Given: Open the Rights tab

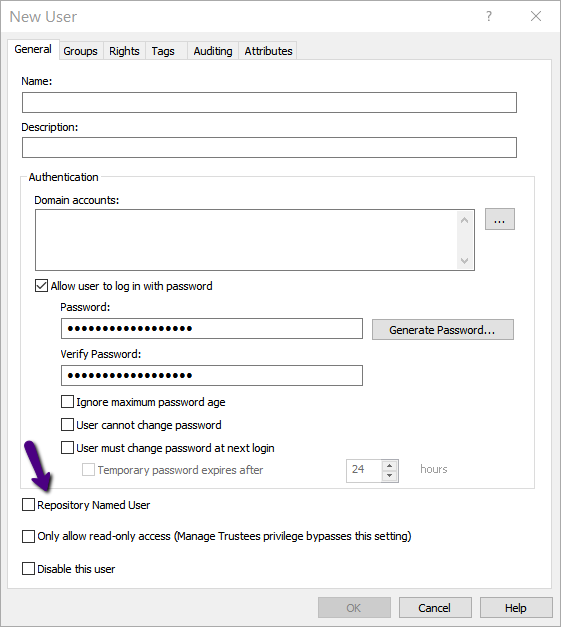Looking at the screenshot, I should (x=124, y=51).
